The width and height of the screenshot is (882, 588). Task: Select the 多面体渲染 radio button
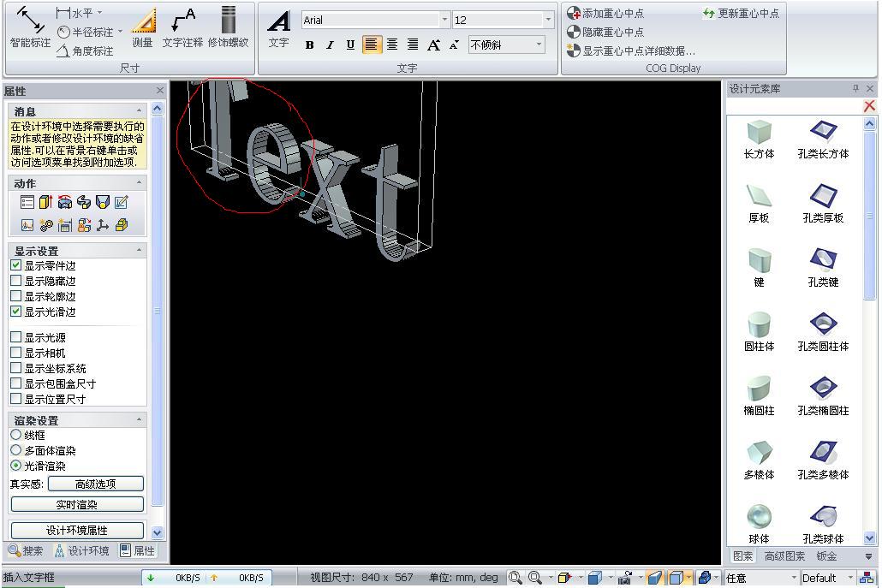pyautogui.click(x=15, y=450)
